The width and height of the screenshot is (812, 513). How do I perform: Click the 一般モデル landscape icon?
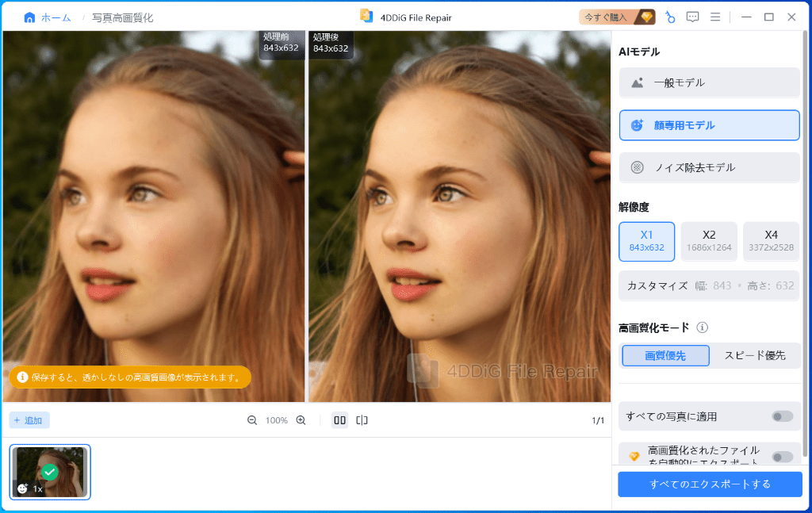pos(638,82)
